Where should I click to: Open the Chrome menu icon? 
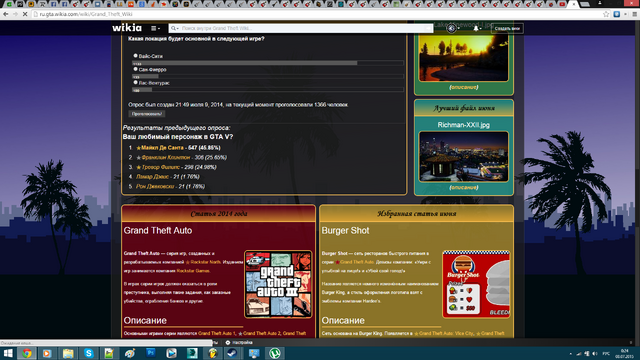[634, 14]
